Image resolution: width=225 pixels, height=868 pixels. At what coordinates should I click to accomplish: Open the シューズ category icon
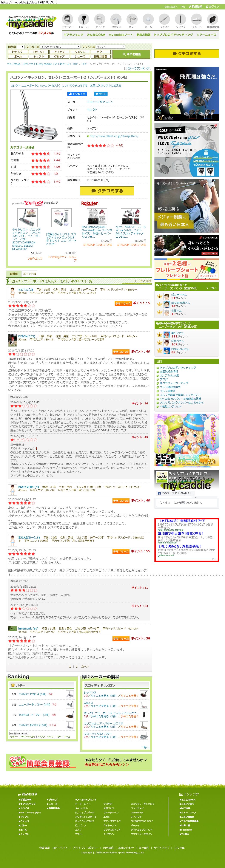click(x=197, y=21)
